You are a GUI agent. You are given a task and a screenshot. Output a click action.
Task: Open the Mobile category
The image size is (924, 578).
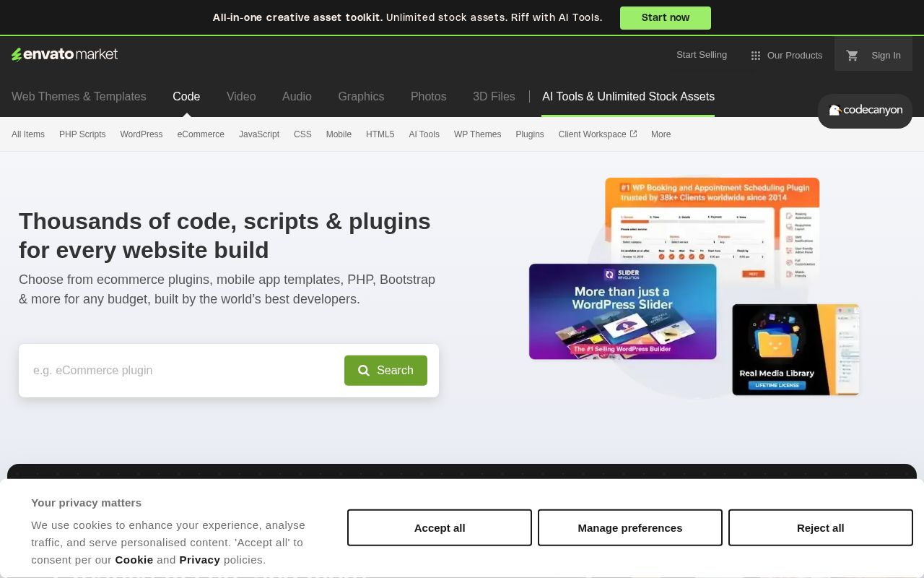tap(339, 134)
